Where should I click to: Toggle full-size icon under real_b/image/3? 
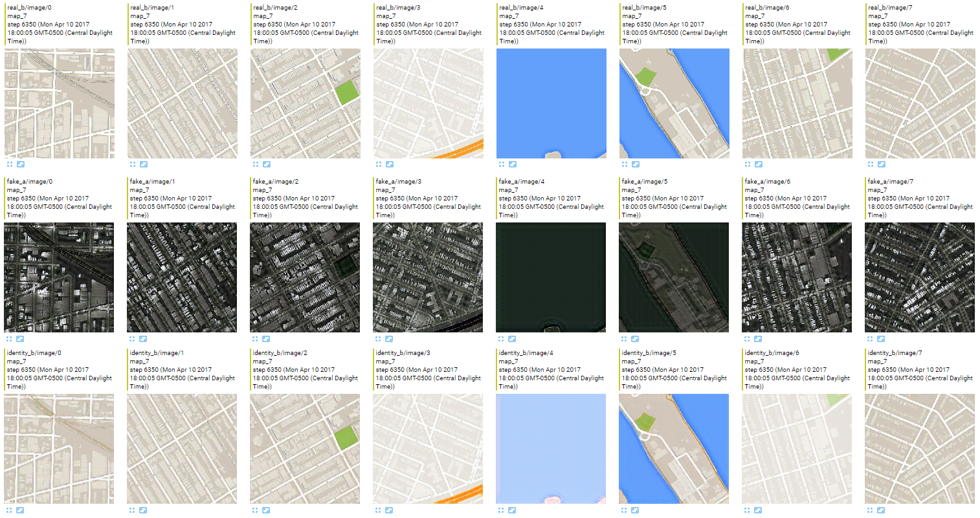pyautogui.click(x=379, y=164)
